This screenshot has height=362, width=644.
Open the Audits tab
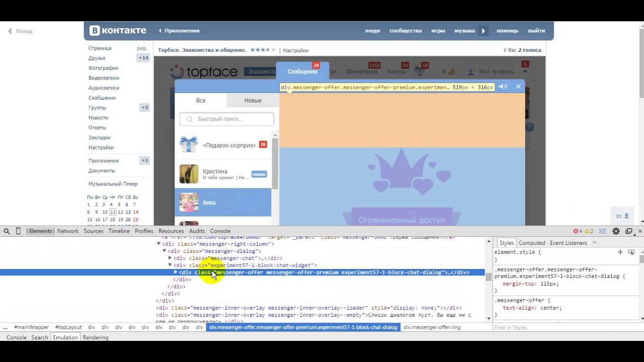pos(197,231)
